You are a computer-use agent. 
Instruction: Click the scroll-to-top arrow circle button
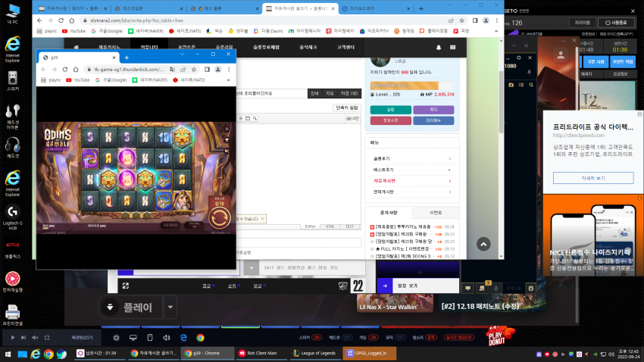pos(483,244)
